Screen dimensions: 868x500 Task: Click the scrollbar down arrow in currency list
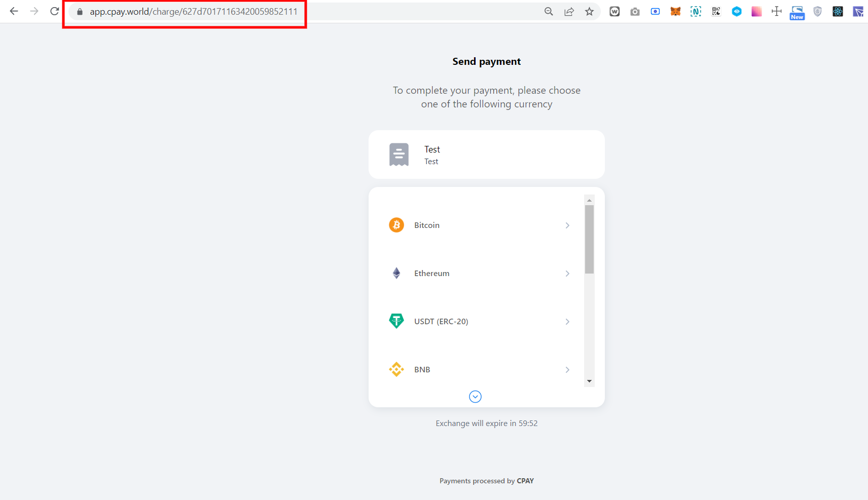pyautogui.click(x=589, y=381)
